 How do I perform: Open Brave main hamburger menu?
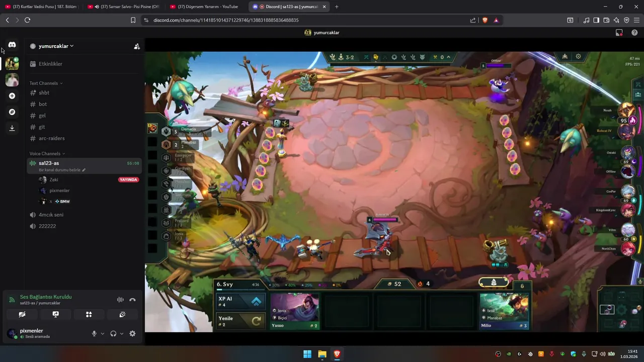click(636, 20)
